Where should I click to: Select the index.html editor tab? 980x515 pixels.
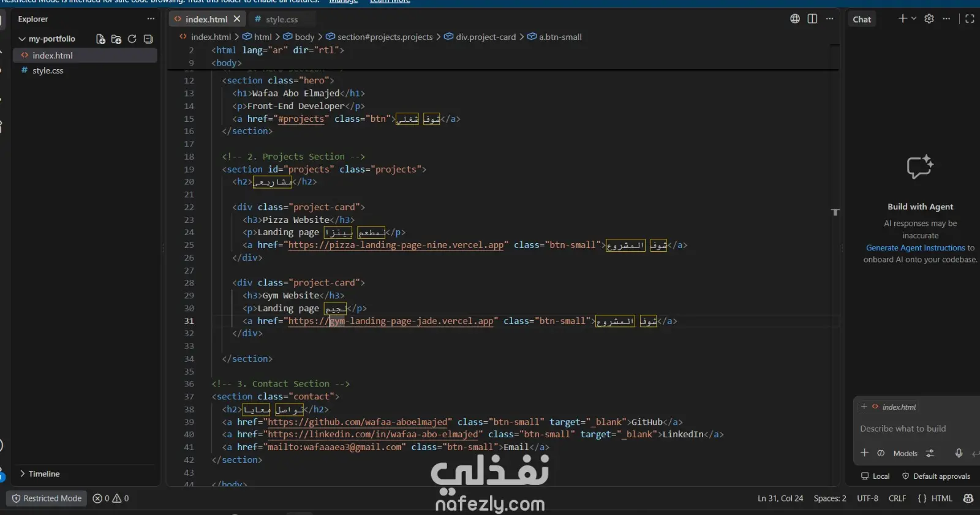pyautogui.click(x=206, y=19)
